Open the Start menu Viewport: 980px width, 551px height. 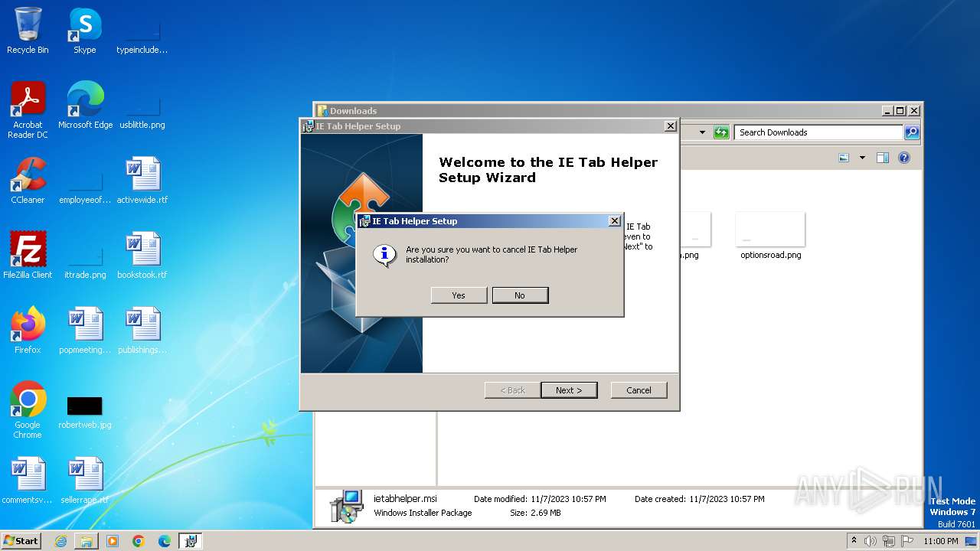click(x=21, y=540)
